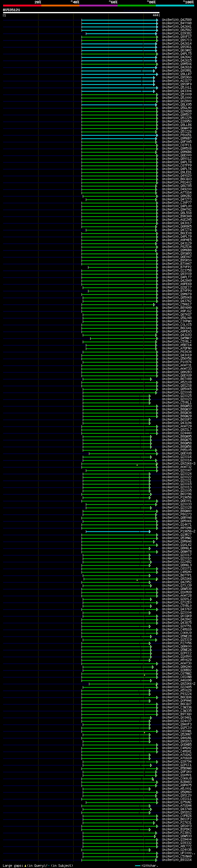Select the UniRef100_Q42641 entry
Image resolution: width=197 pixels, height=868 pixels.
[x=177, y=26]
